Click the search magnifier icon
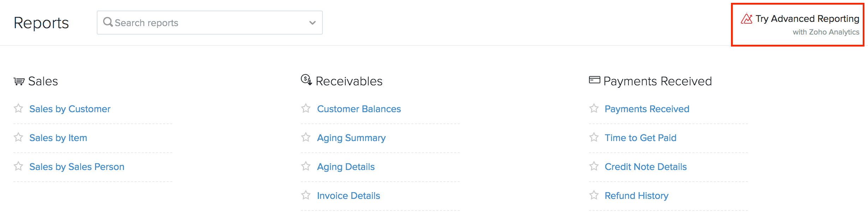 point(108,22)
